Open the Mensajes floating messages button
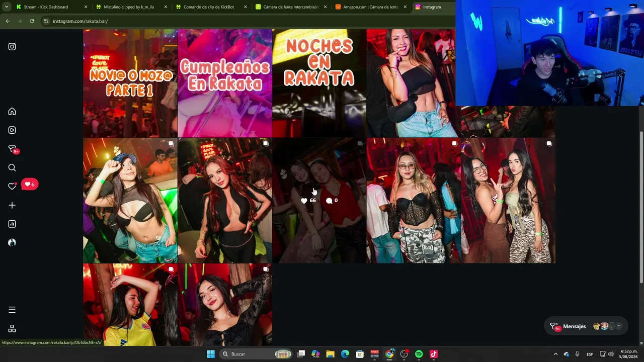 (x=586, y=326)
